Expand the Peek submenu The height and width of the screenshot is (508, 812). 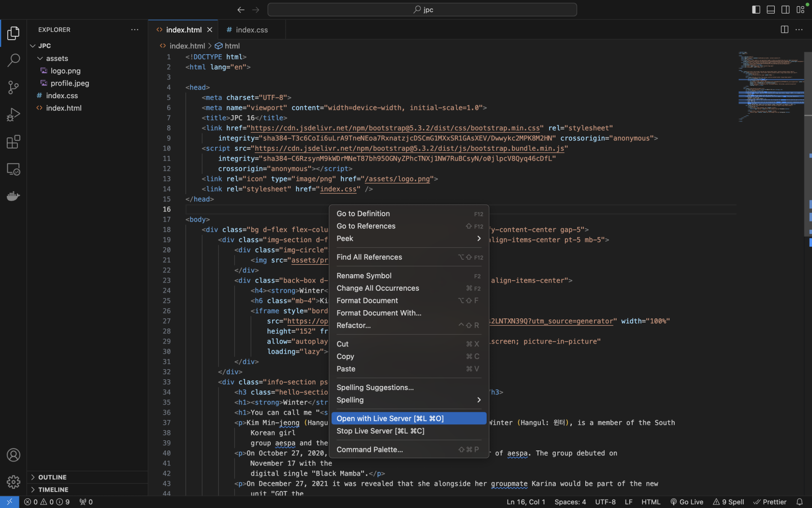(x=409, y=239)
